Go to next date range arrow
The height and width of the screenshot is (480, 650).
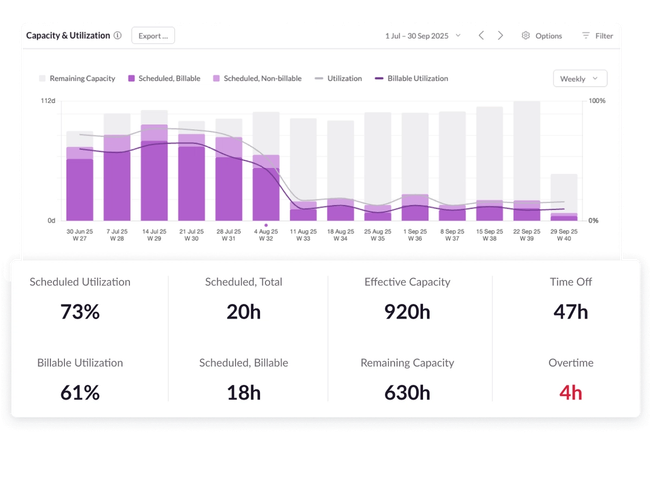(x=501, y=35)
